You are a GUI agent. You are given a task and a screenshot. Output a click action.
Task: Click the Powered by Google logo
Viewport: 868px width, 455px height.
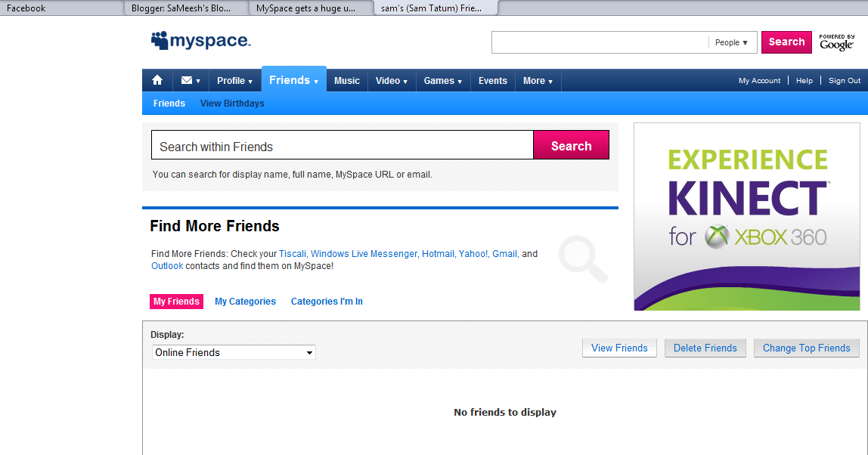click(837, 42)
